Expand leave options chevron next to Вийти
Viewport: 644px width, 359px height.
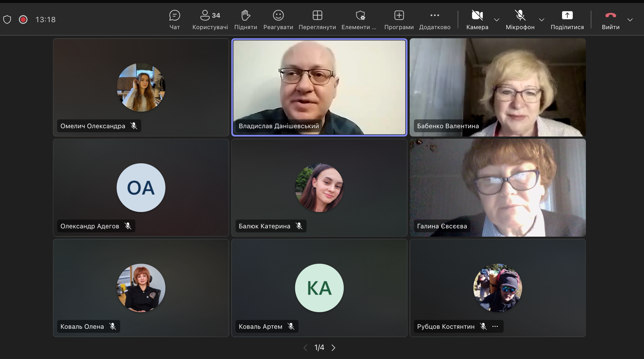point(630,20)
